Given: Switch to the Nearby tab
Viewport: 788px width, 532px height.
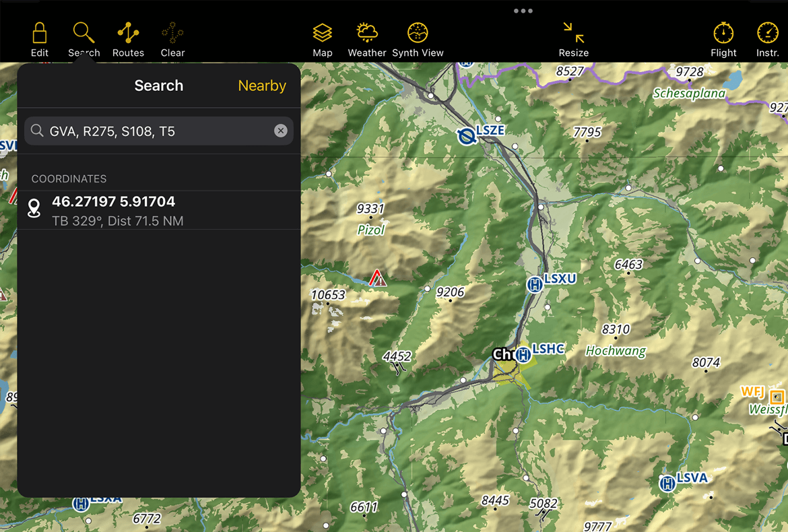Looking at the screenshot, I should [262, 86].
